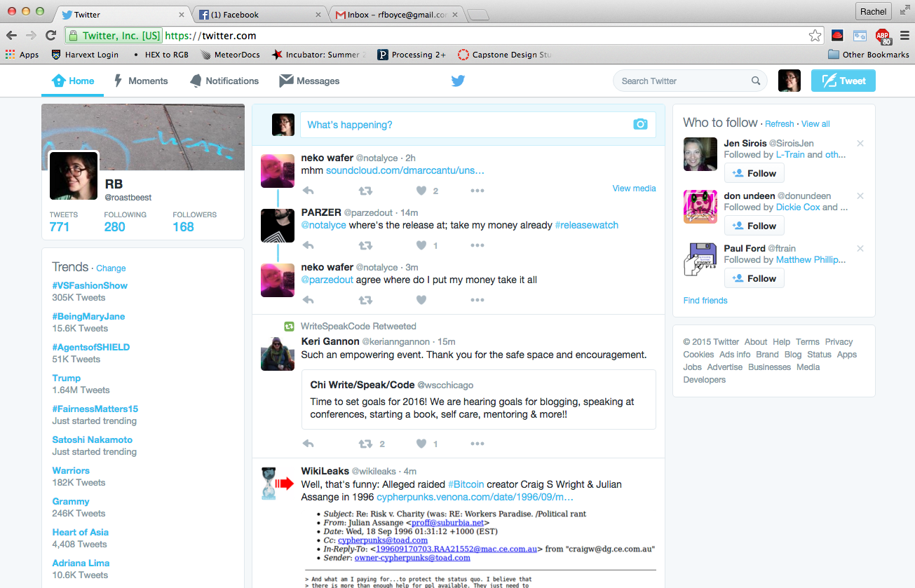Open the Satoshi Nakamoto trend
The image size is (915, 588).
coord(92,439)
